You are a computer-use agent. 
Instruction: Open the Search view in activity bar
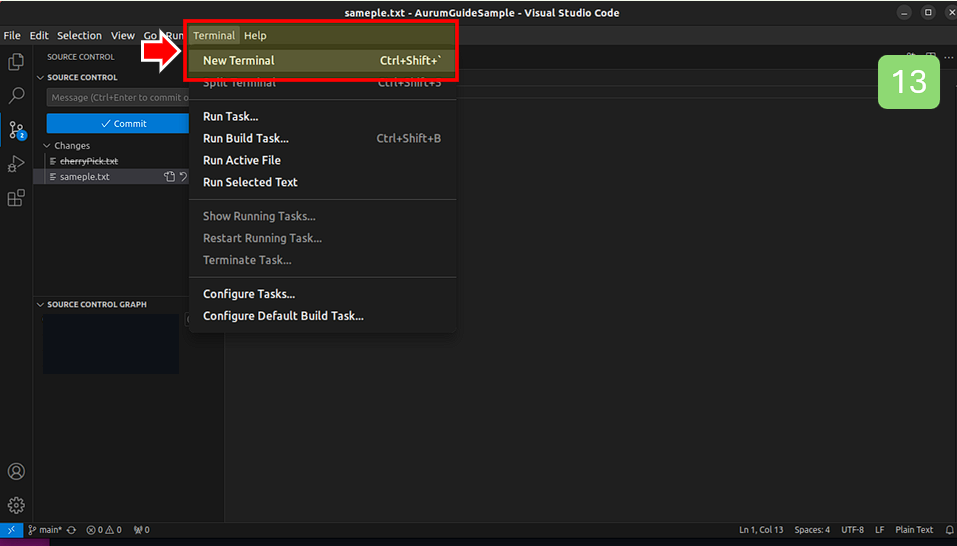coord(16,95)
